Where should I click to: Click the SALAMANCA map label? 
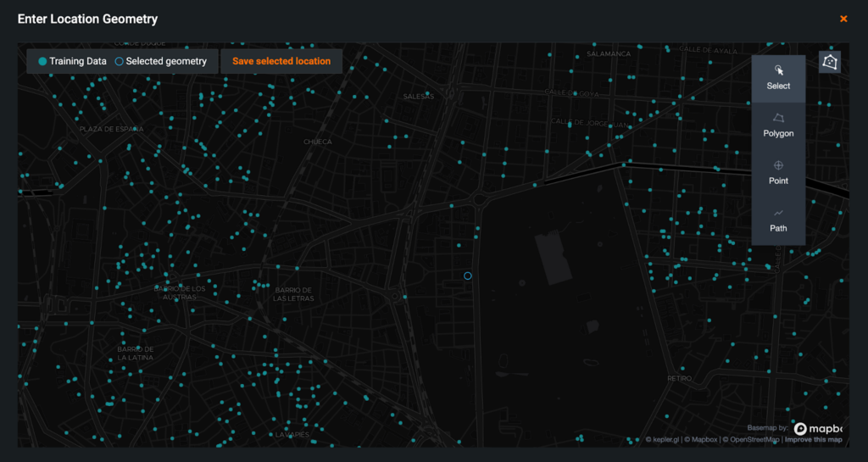point(609,53)
